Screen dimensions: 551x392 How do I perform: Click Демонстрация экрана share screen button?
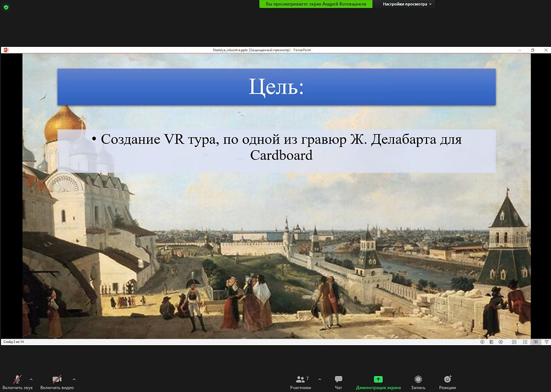[x=378, y=383]
